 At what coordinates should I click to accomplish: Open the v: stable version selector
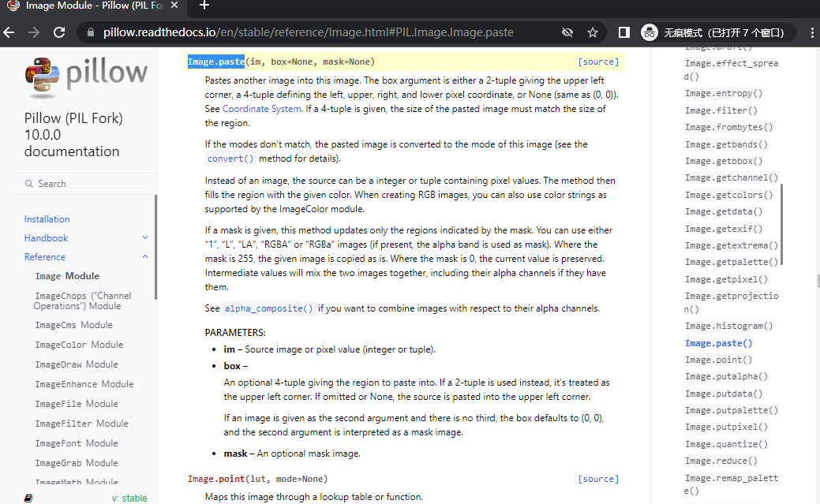click(129, 498)
